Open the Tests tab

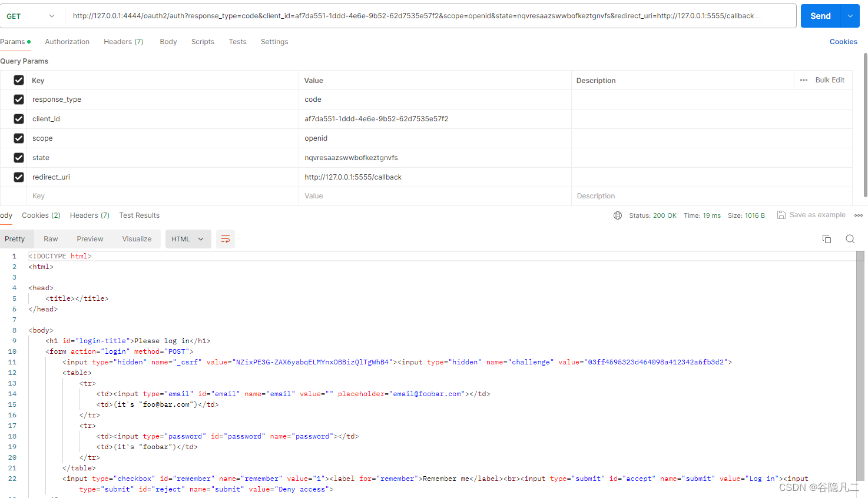(237, 42)
